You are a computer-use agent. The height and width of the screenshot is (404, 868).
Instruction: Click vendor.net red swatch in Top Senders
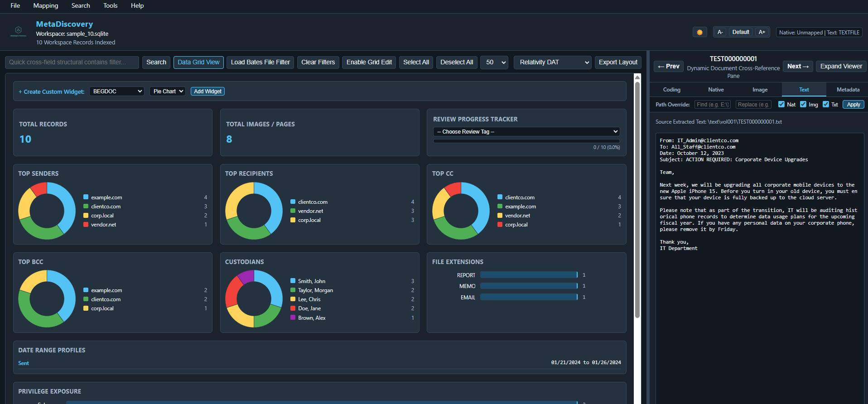click(x=86, y=224)
